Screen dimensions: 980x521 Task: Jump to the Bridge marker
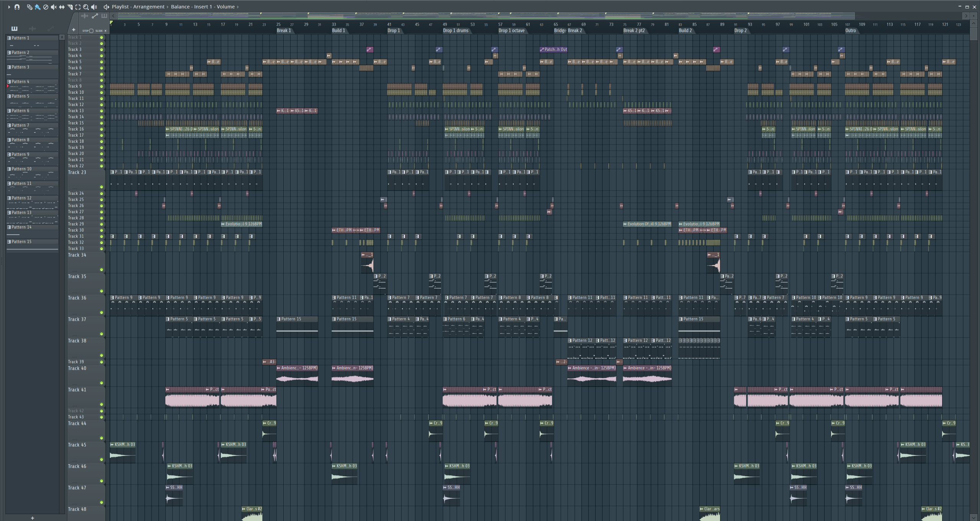pos(560,31)
